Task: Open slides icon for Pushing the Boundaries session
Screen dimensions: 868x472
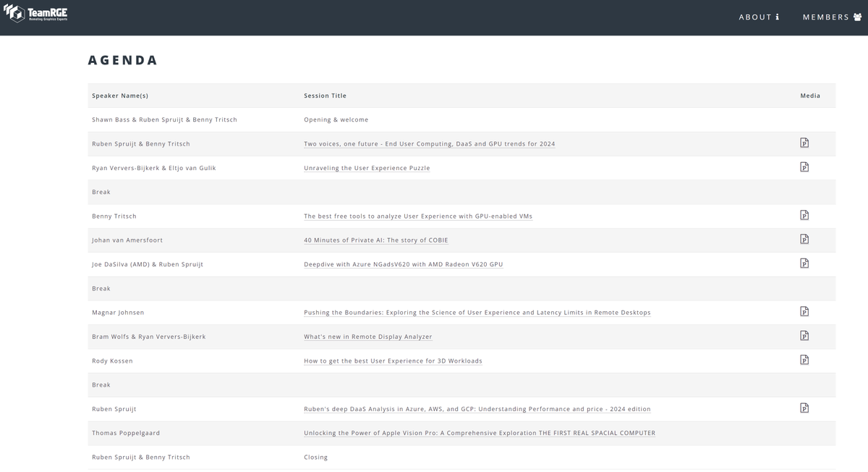Action: (804, 311)
